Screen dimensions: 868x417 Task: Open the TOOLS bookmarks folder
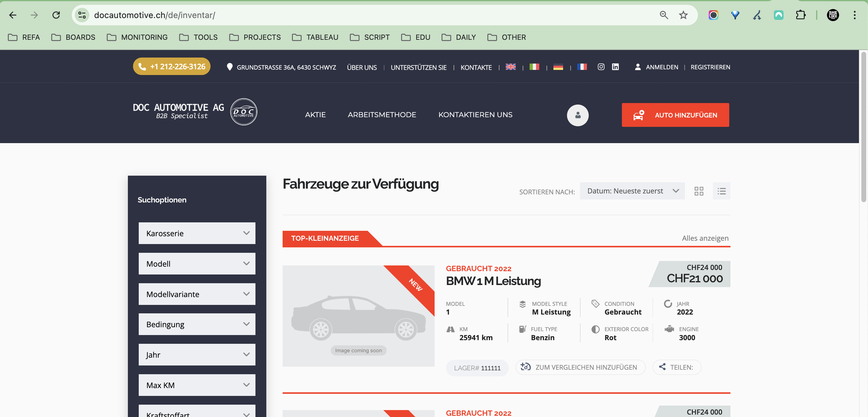click(x=198, y=37)
